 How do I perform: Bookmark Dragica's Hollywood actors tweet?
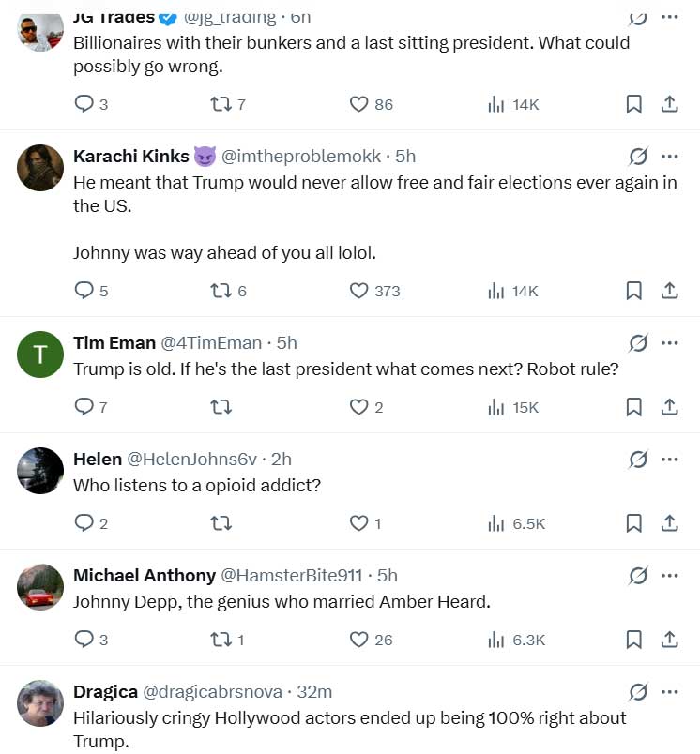(x=633, y=752)
